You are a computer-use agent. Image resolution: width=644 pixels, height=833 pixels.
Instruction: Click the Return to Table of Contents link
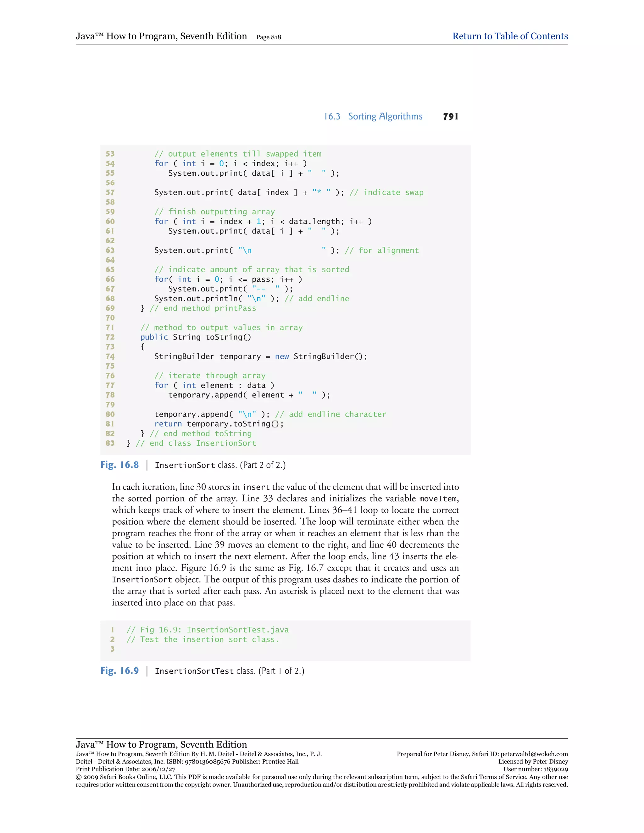click(x=510, y=36)
